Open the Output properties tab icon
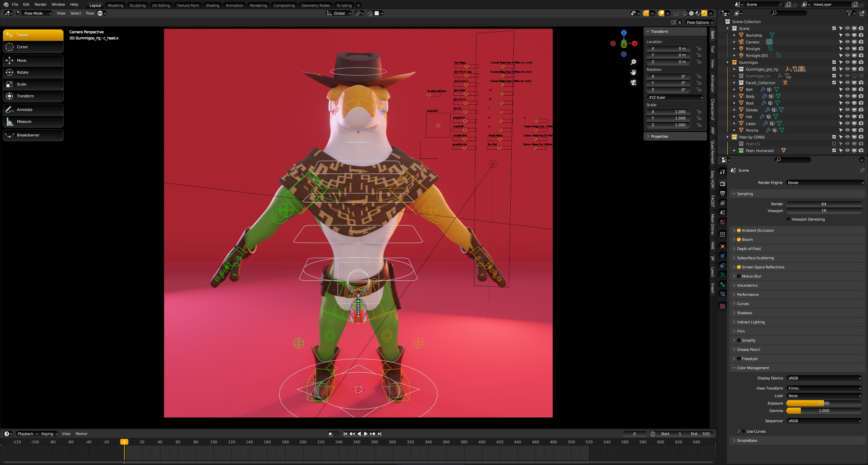 pos(723,193)
